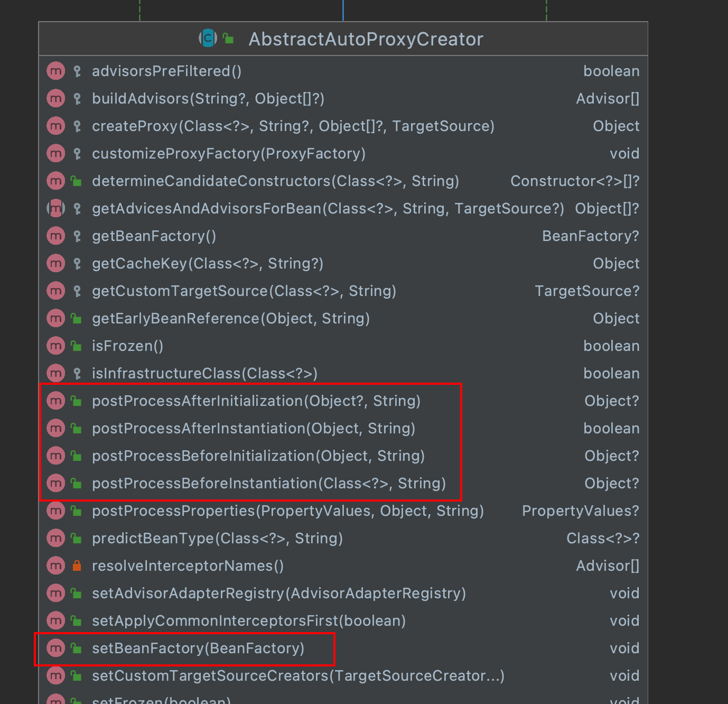Screen dimensions: 728x704
Task: Click the protected key icon for isInfrastructureClass
Action: 77,373
